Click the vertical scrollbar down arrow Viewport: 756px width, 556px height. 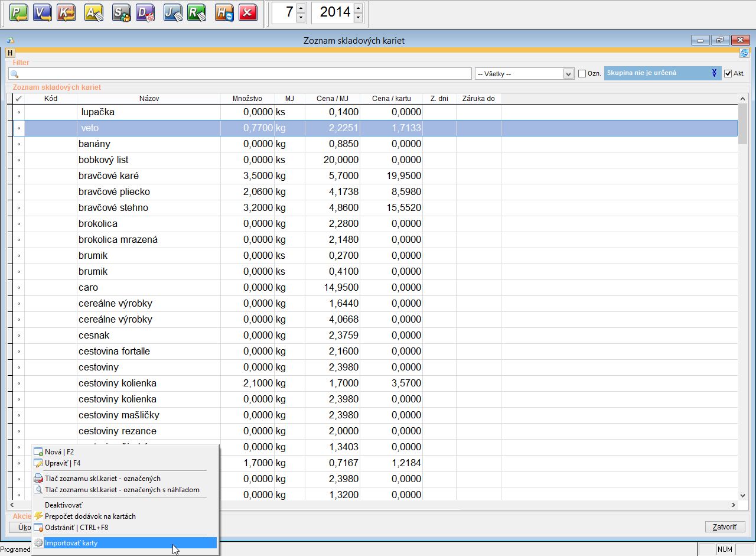coord(743,495)
